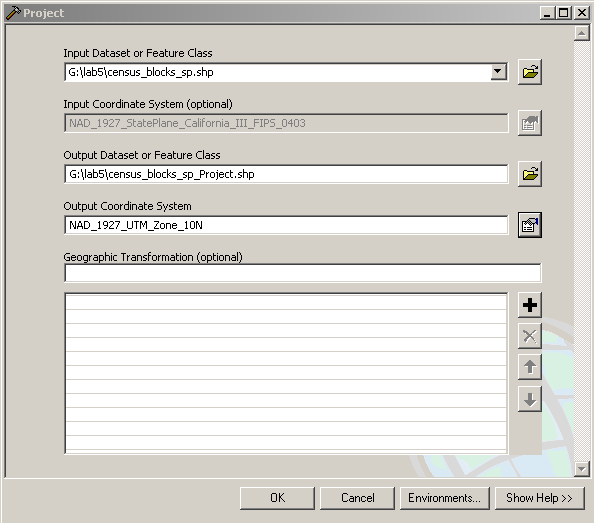
Task: Click scrollbar up arrow in dialog
Action: [581, 33]
